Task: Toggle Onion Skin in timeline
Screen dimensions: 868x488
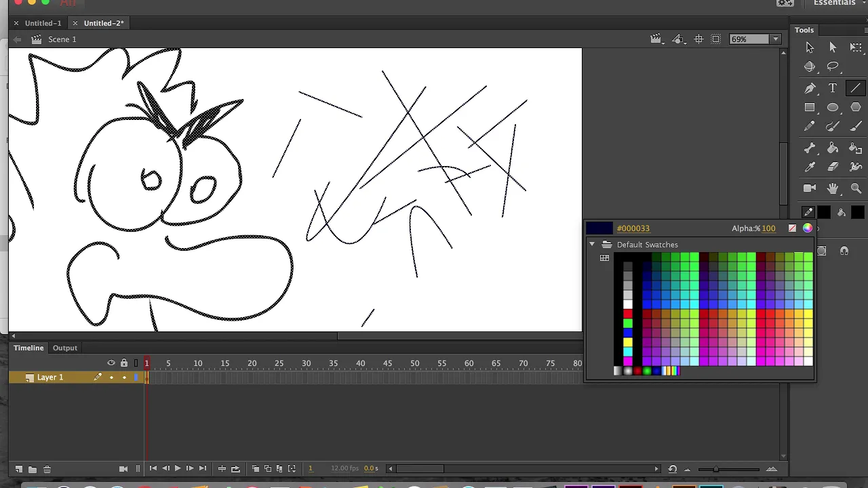Action: (255, 468)
